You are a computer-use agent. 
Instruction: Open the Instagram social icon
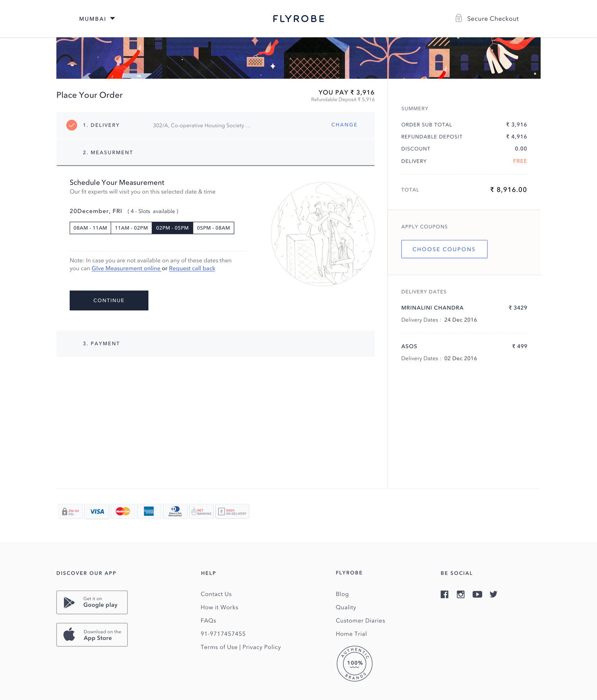coord(460,594)
